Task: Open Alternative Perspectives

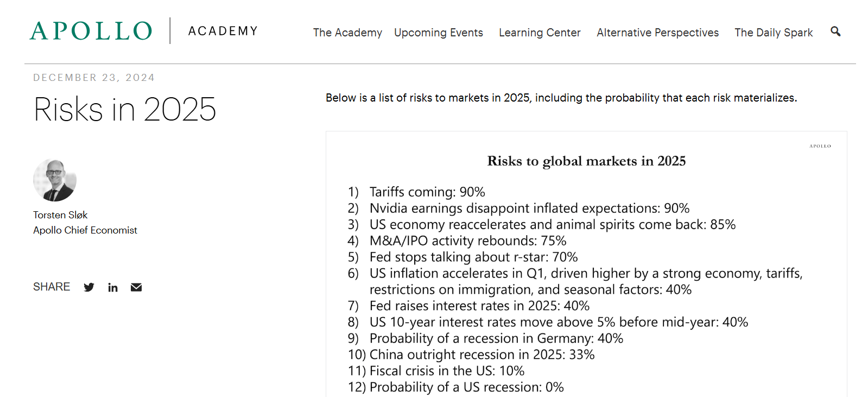Action: pos(657,33)
